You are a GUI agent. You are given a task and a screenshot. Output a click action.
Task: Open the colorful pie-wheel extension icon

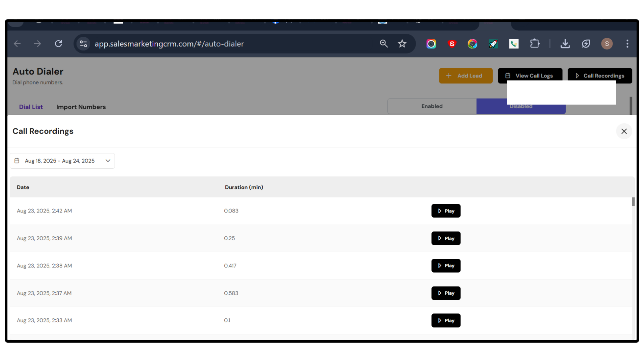click(472, 44)
